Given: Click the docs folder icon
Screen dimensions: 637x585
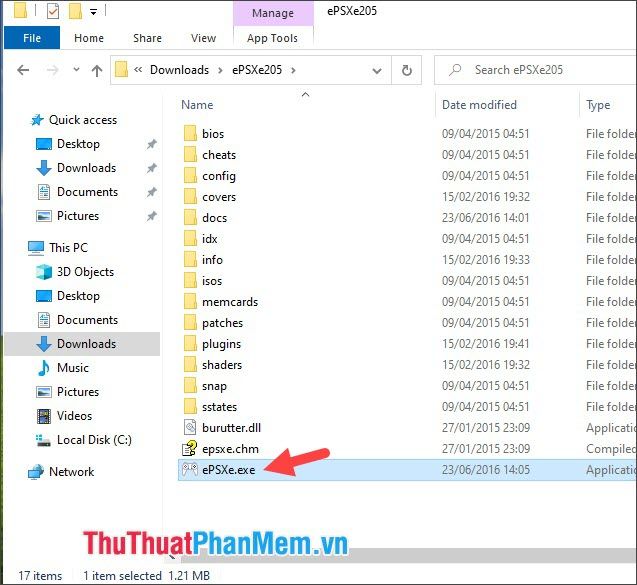Looking at the screenshot, I should click(190, 217).
